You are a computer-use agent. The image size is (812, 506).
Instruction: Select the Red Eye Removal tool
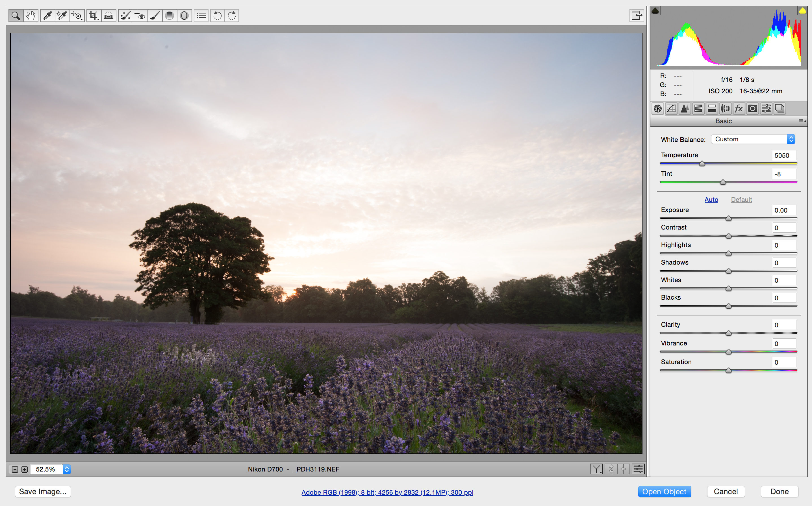pos(140,16)
